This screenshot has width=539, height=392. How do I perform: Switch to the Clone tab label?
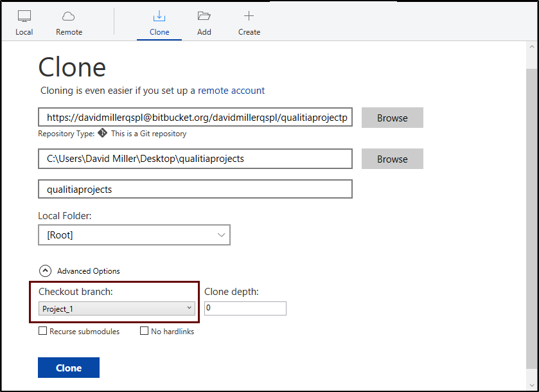[159, 32]
